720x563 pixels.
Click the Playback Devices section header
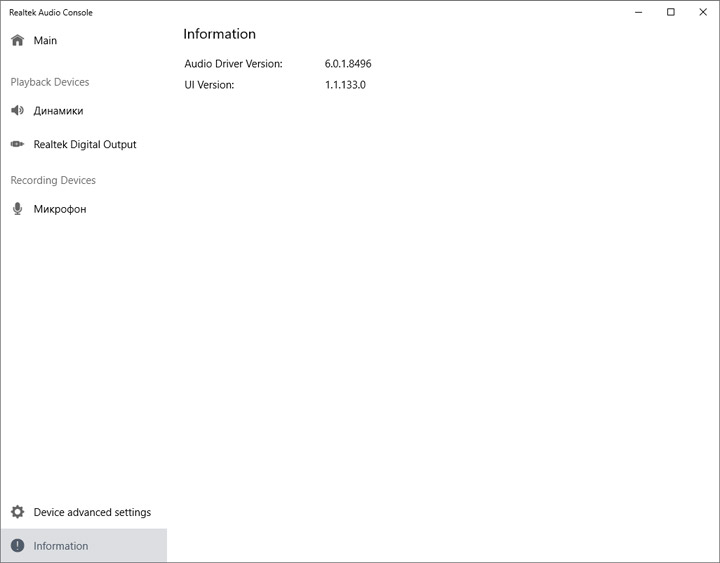[x=50, y=82]
